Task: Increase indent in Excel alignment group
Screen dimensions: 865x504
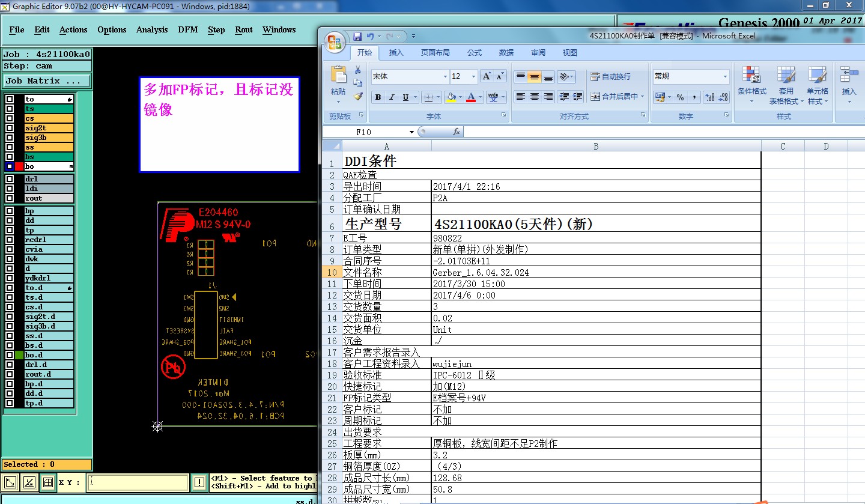Action: point(578,97)
